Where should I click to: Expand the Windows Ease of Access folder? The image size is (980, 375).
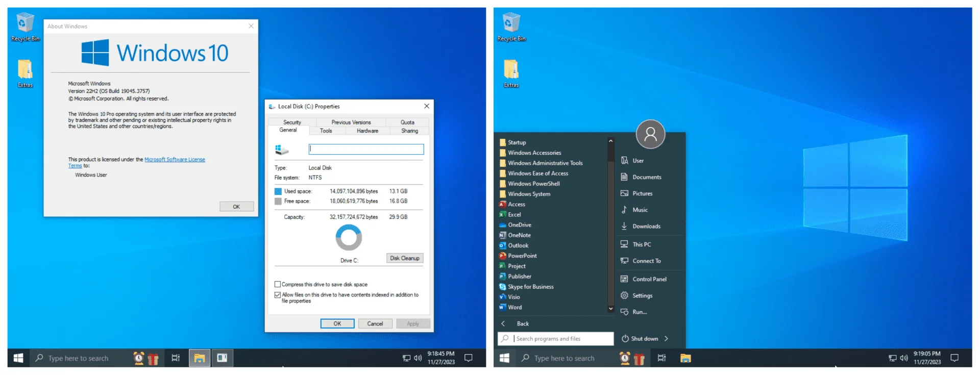click(x=534, y=173)
